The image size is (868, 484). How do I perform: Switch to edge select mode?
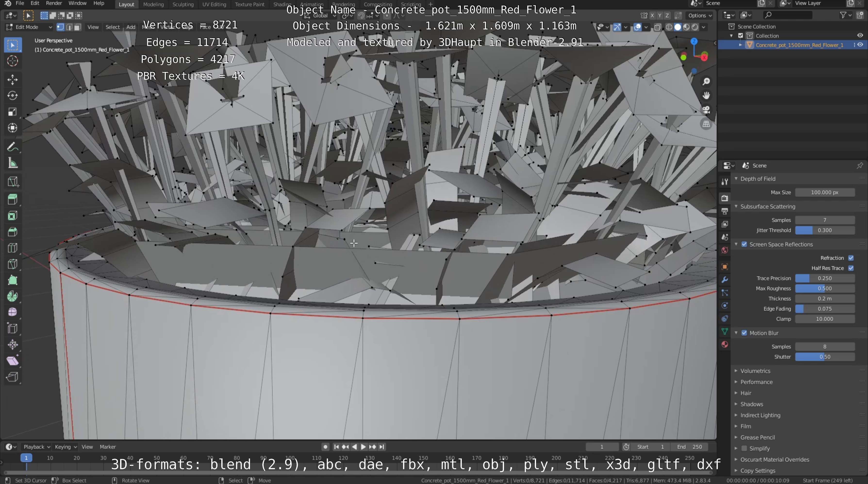69,27
